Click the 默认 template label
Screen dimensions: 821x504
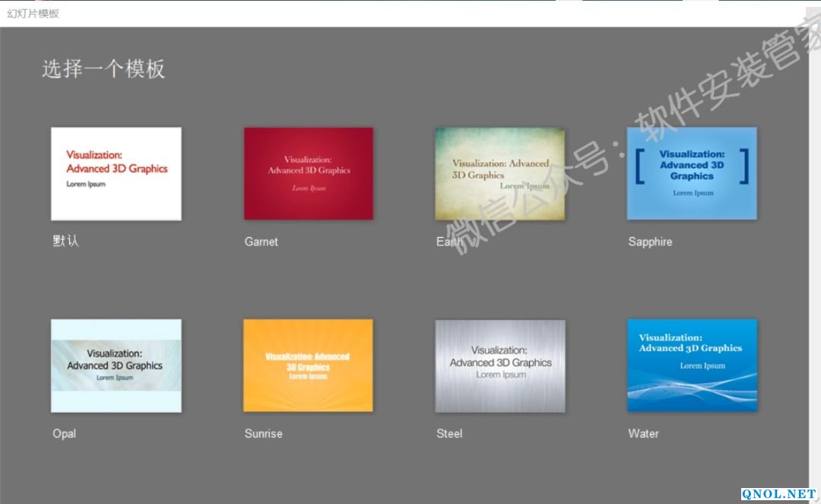tap(66, 241)
